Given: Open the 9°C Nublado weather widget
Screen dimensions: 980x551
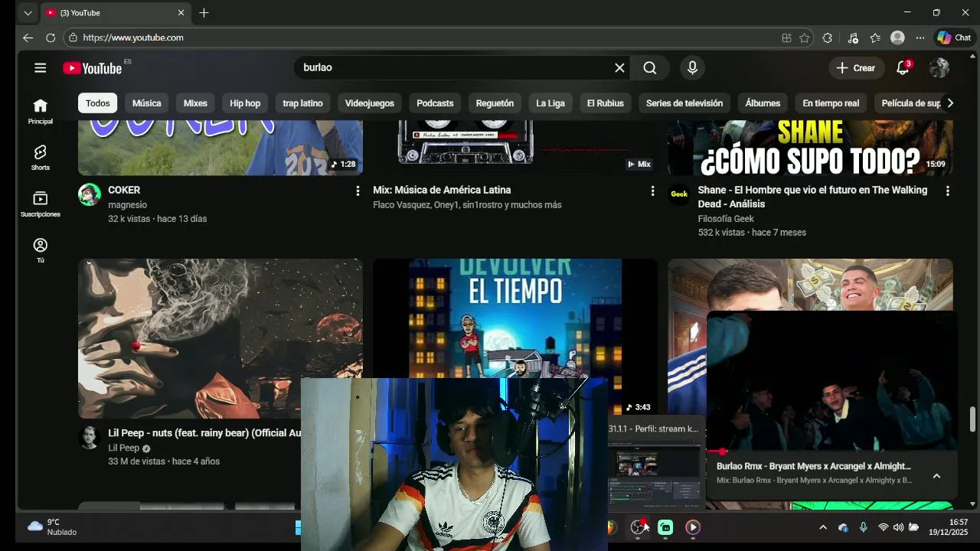Looking at the screenshot, I should 54,527.
